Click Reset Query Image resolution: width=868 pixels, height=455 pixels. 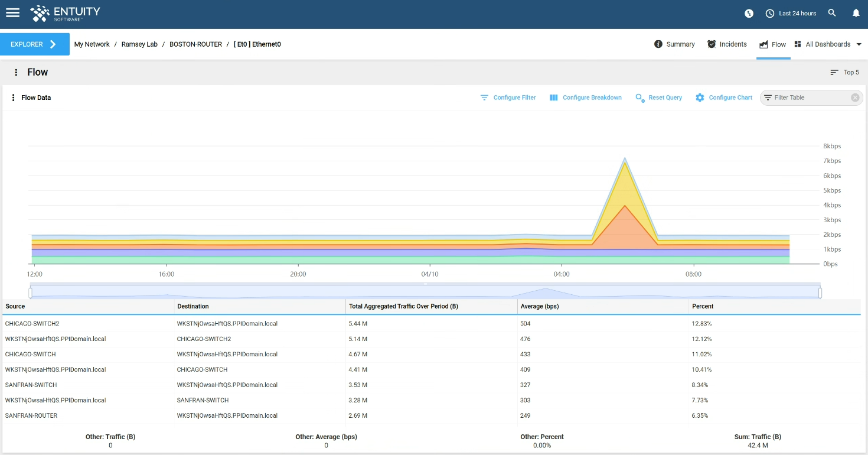(658, 97)
